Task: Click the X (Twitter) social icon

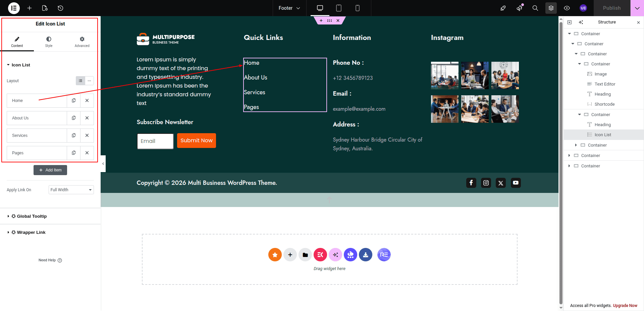Action: pos(501,183)
